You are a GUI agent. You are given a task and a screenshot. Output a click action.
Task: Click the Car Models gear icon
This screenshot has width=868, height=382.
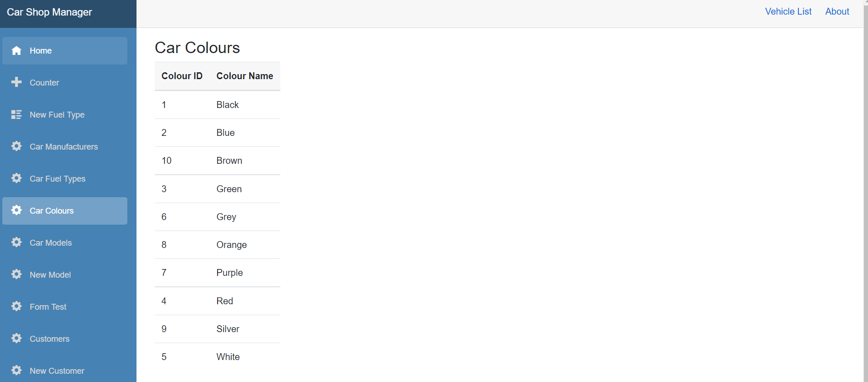pyautogui.click(x=16, y=242)
